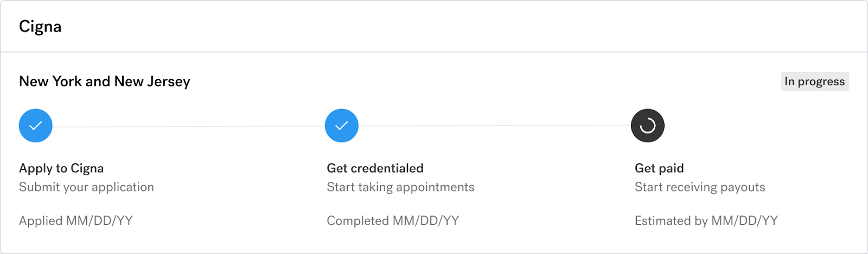Open the Get paid step title
This screenshot has height=254, width=868.
click(x=659, y=168)
